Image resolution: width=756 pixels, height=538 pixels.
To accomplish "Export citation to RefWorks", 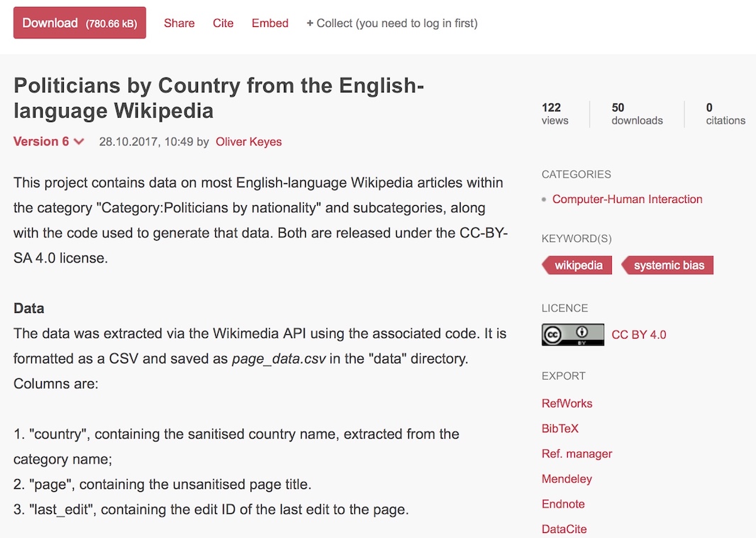I will [567, 403].
